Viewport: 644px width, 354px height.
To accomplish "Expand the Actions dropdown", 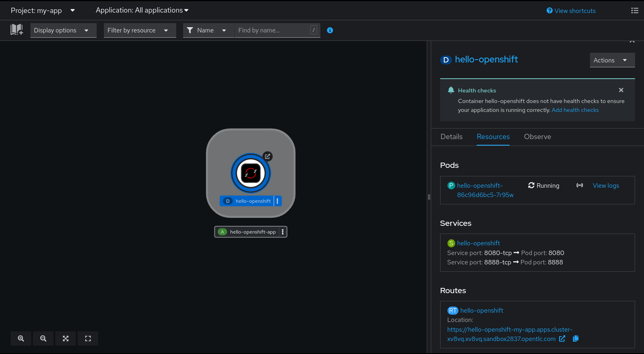I will (x=612, y=60).
